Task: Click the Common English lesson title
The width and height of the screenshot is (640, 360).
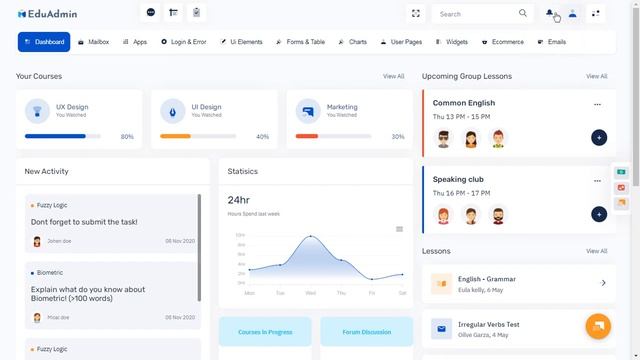Action: click(464, 103)
